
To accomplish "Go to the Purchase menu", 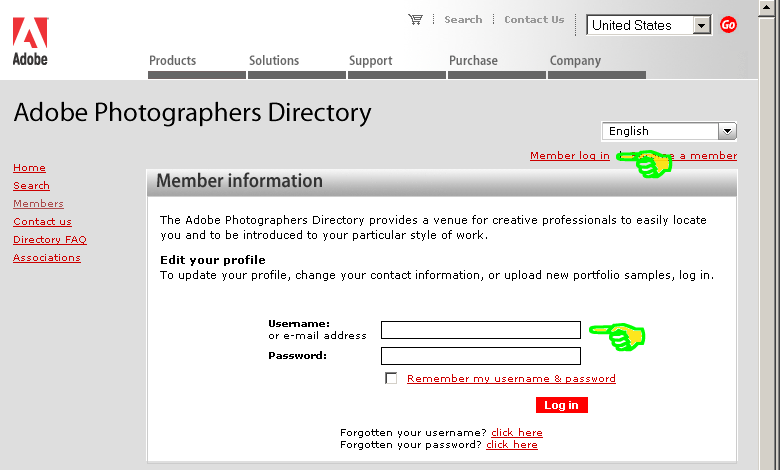I will tap(473, 61).
